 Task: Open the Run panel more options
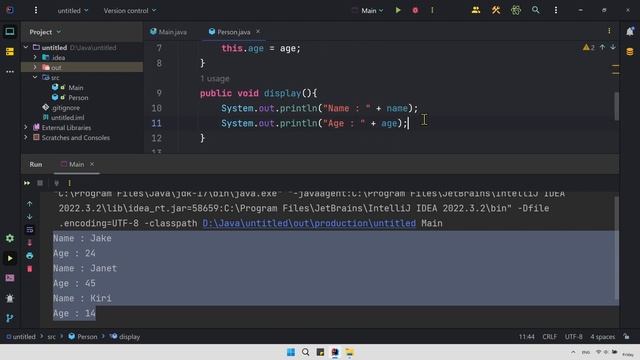69,183
